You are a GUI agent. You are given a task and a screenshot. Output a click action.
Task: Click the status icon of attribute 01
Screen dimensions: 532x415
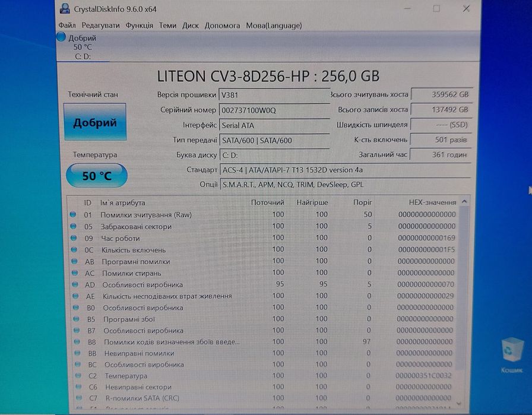click(x=73, y=214)
